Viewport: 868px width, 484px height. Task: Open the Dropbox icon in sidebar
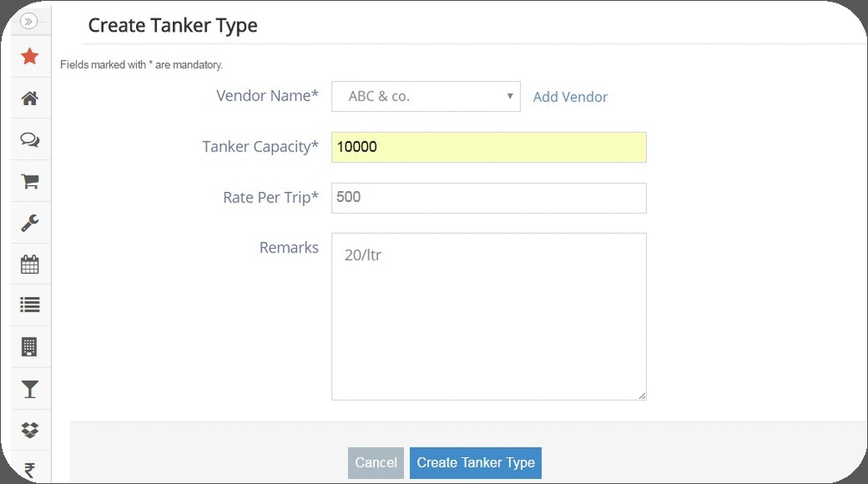point(29,430)
